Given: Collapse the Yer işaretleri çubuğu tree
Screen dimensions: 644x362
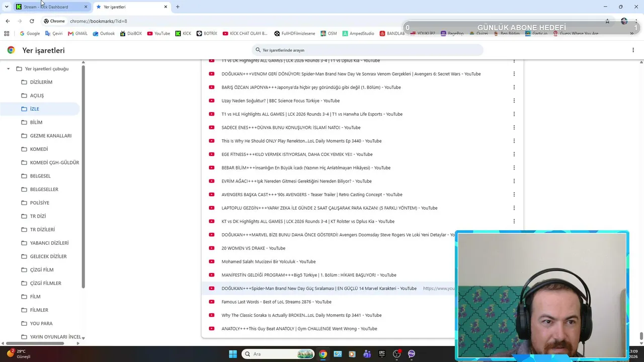Looking at the screenshot, I should [x=8, y=69].
